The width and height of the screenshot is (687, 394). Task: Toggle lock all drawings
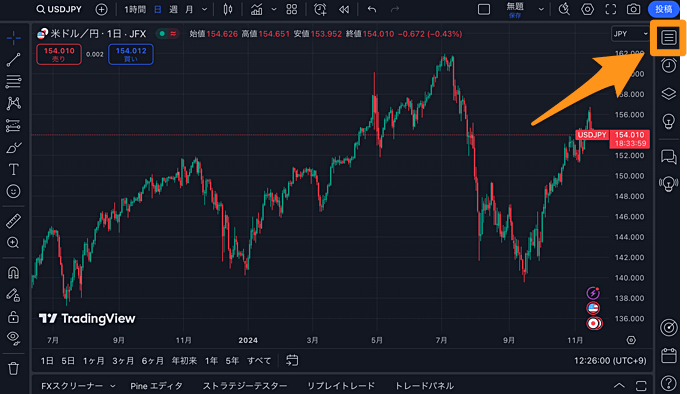pos(14,316)
